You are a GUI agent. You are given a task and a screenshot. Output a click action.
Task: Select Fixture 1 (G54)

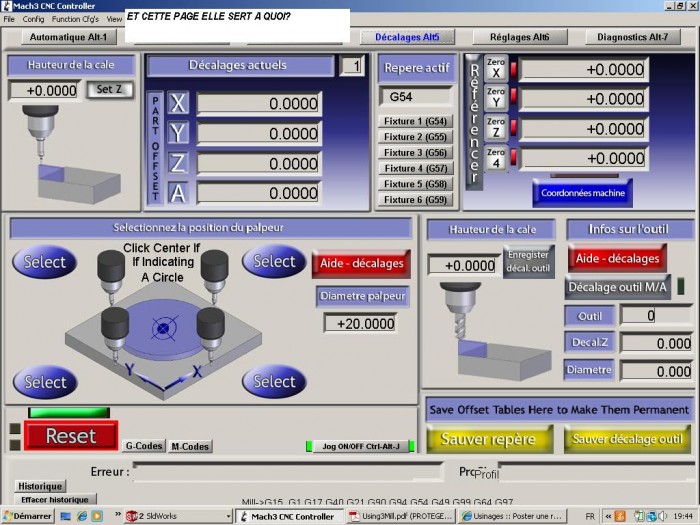(x=415, y=121)
